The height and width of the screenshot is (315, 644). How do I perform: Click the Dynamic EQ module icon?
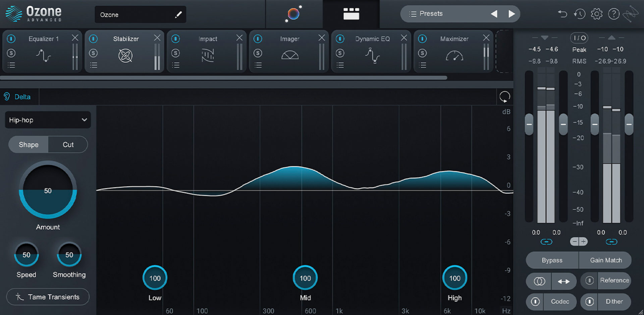372,56
